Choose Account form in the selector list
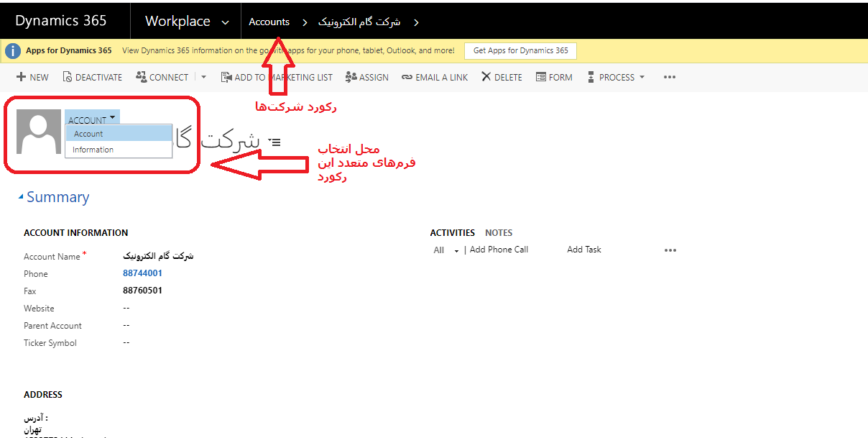Image resolution: width=868 pixels, height=438 pixels. click(119, 134)
